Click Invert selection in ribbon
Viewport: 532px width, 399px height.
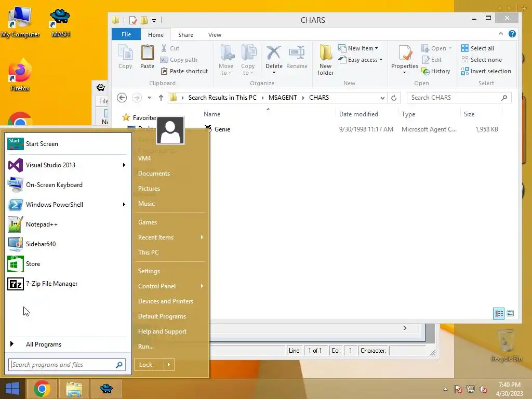click(486, 71)
